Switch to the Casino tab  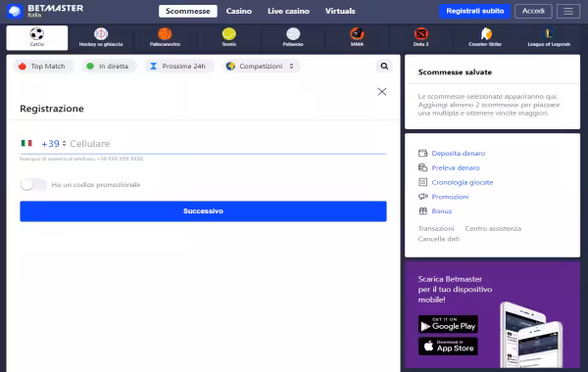click(239, 11)
